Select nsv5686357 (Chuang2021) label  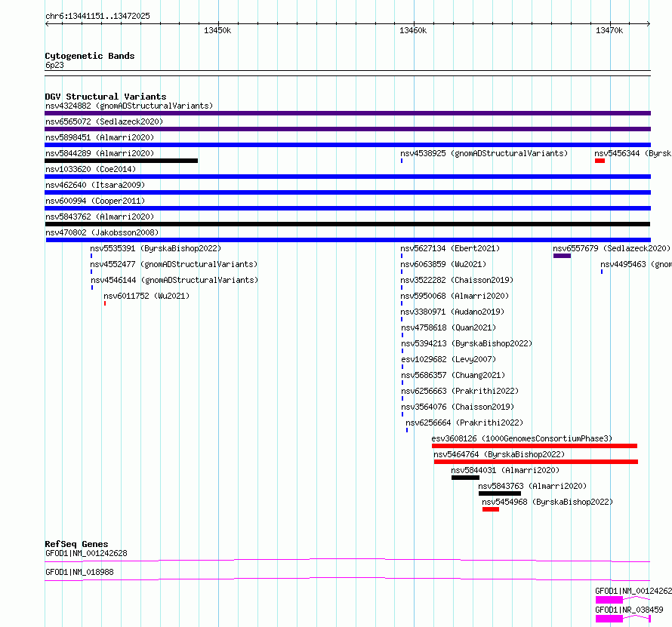453,375
